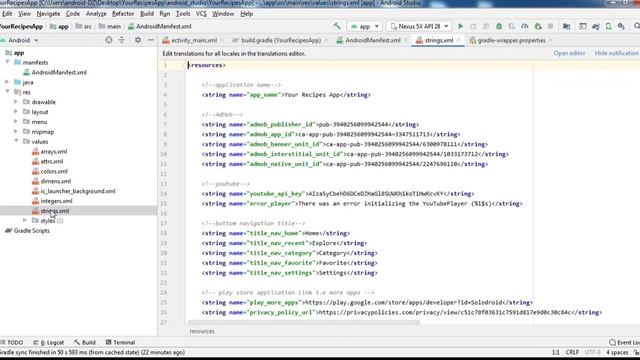Open the Navigate menu
640x360 pixels.
coord(48,13)
